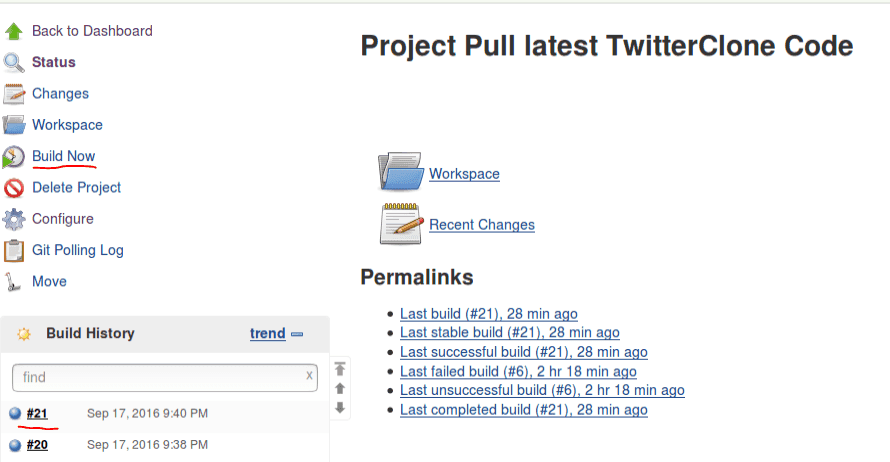Click the green Back to Dashboard arrow icon

point(14,31)
